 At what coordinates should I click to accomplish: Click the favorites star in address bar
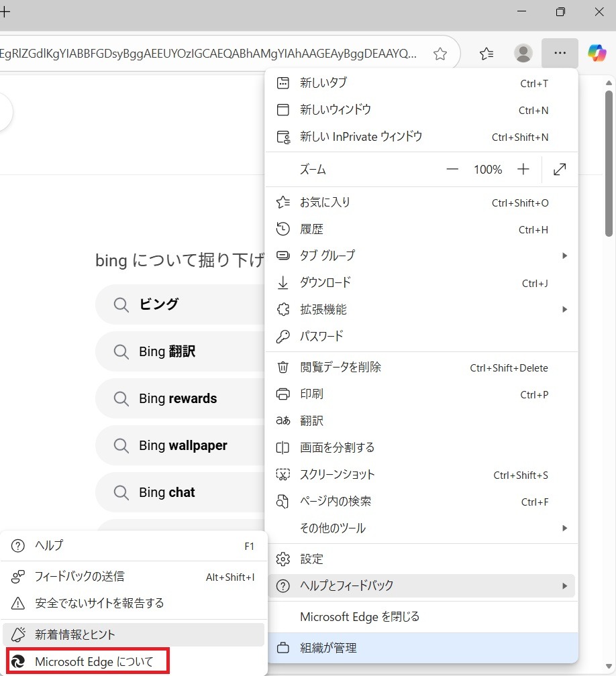440,54
